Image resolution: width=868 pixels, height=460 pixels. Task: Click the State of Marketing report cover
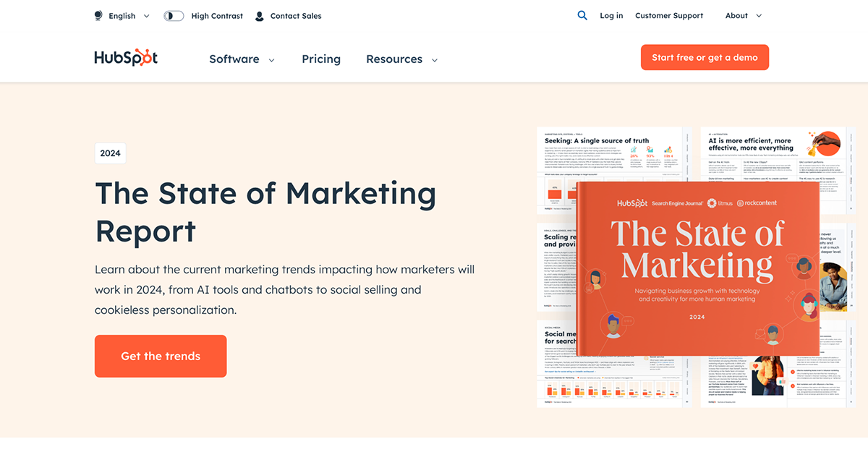(698, 268)
